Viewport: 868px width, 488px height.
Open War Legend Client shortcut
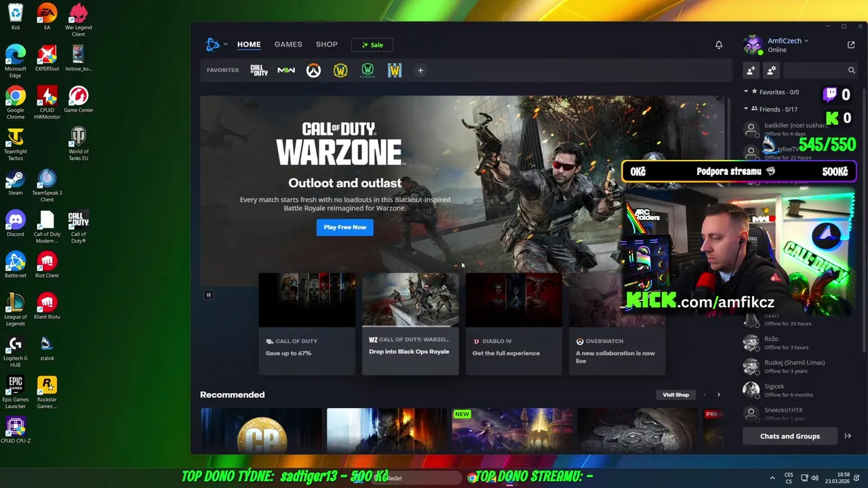point(79,20)
